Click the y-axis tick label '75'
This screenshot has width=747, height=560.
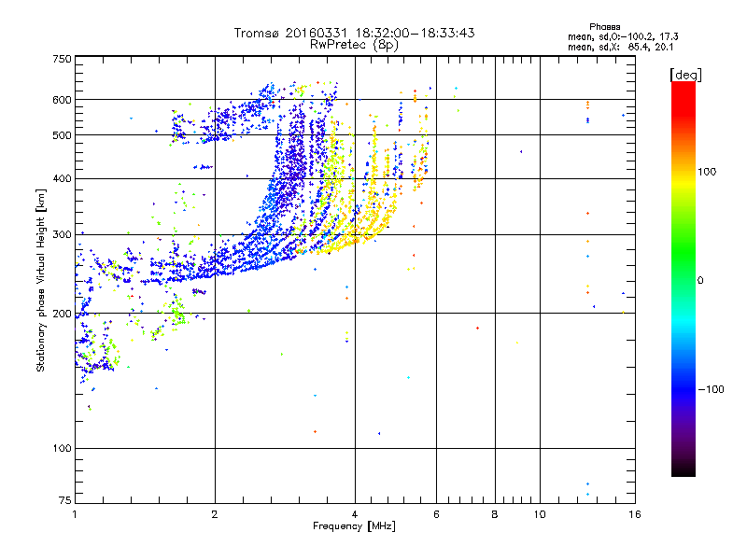pyautogui.click(x=65, y=500)
